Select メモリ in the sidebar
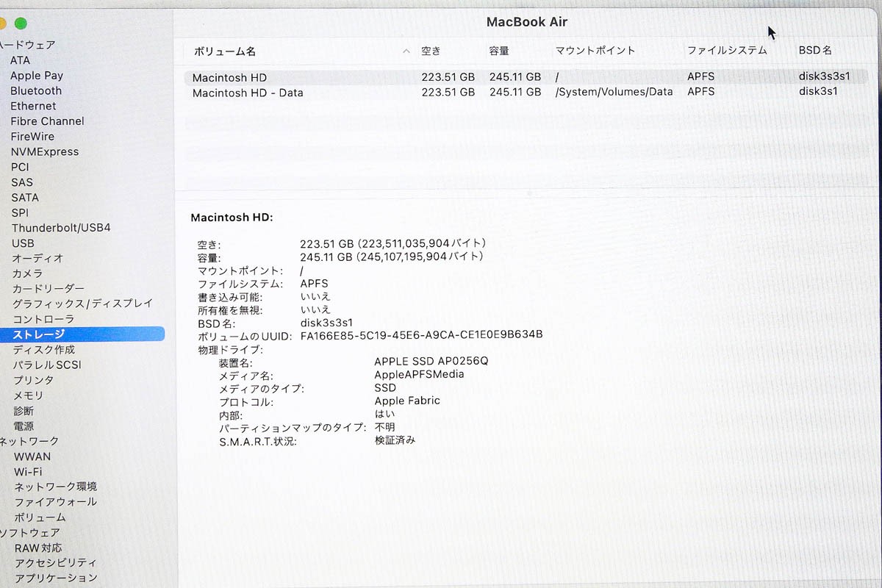The height and width of the screenshot is (588, 882). click(x=29, y=395)
